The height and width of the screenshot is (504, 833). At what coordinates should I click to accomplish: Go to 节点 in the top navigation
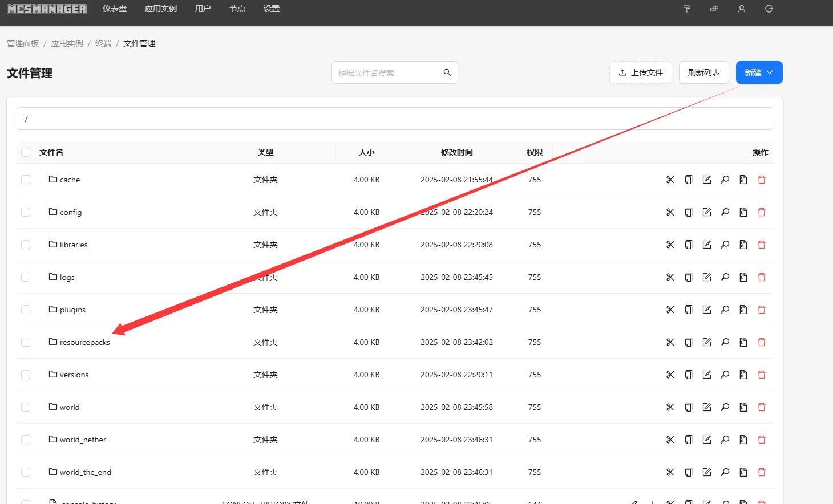pos(237,9)
